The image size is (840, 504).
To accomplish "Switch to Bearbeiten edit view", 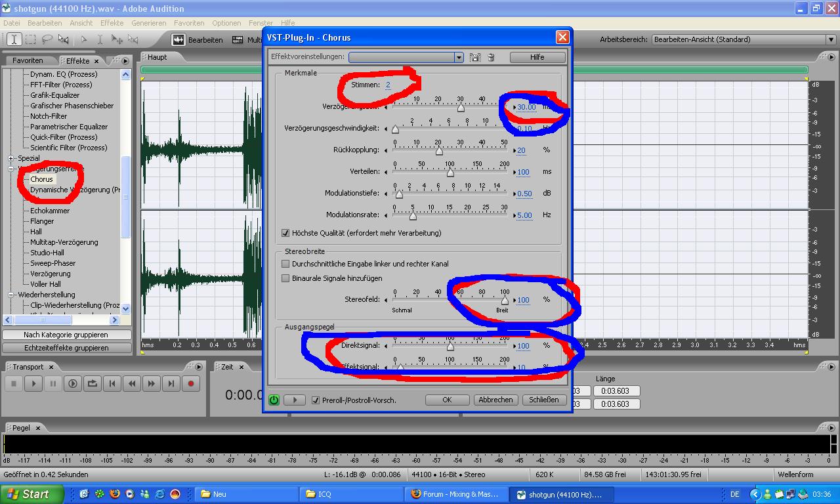I will pyautogui.click(x=198, y=40).
